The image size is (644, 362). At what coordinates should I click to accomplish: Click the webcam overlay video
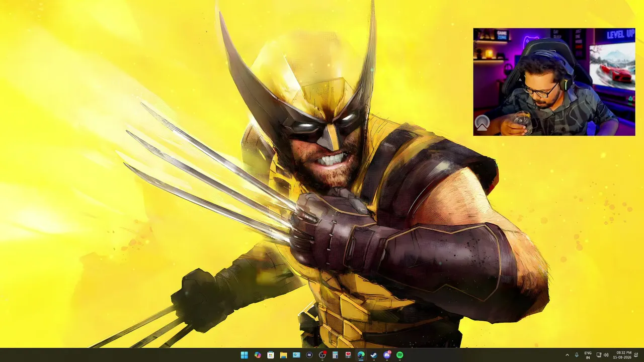click(x=554, y=82)
